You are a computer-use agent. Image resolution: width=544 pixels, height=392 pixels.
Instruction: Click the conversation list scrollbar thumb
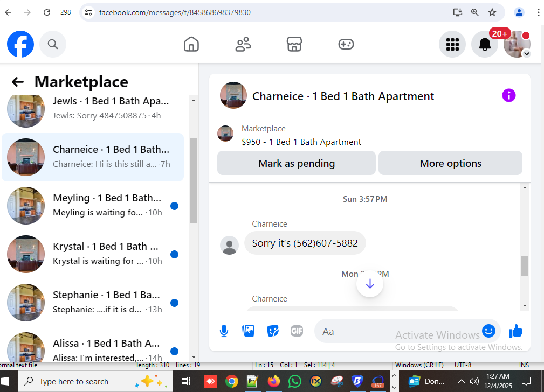coord(194,180)
